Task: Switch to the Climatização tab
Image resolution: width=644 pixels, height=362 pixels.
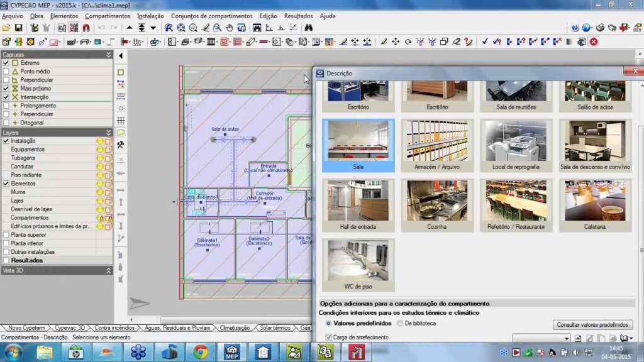Action: [x=233, y=328]
